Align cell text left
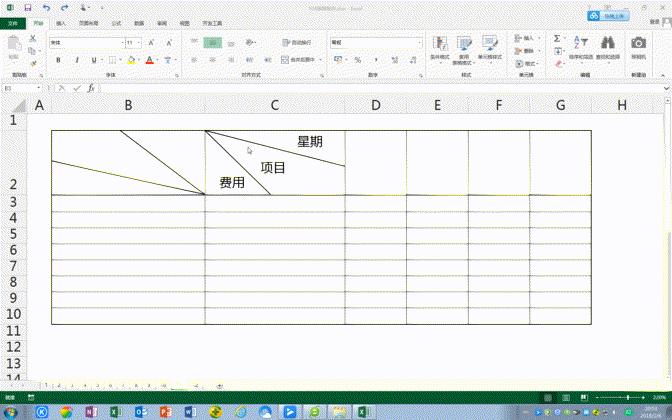 194,60
